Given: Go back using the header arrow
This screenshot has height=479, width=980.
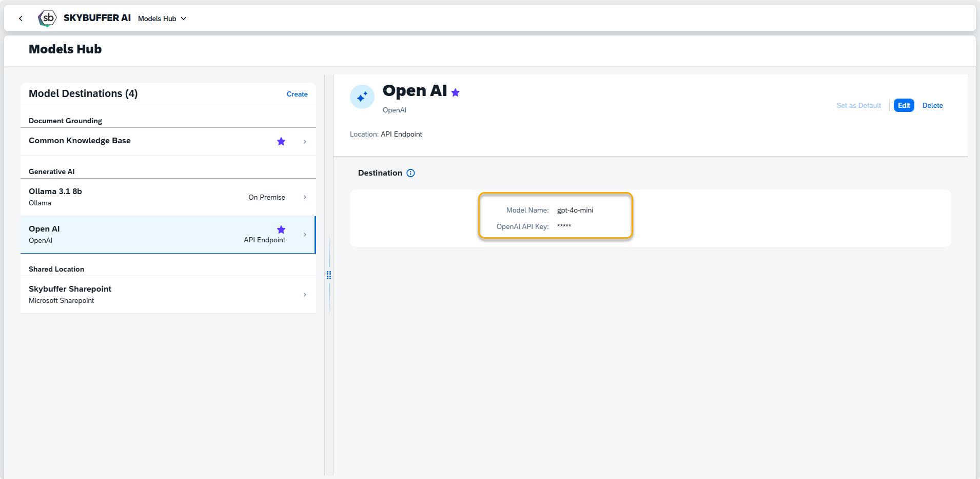Looking at the screenshot, I should click(x=21, y=18).
